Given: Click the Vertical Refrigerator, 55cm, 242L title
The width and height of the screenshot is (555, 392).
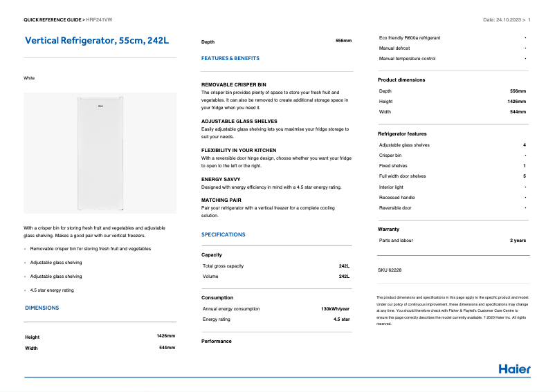Looking at the screenshot, I should point(96,41).
